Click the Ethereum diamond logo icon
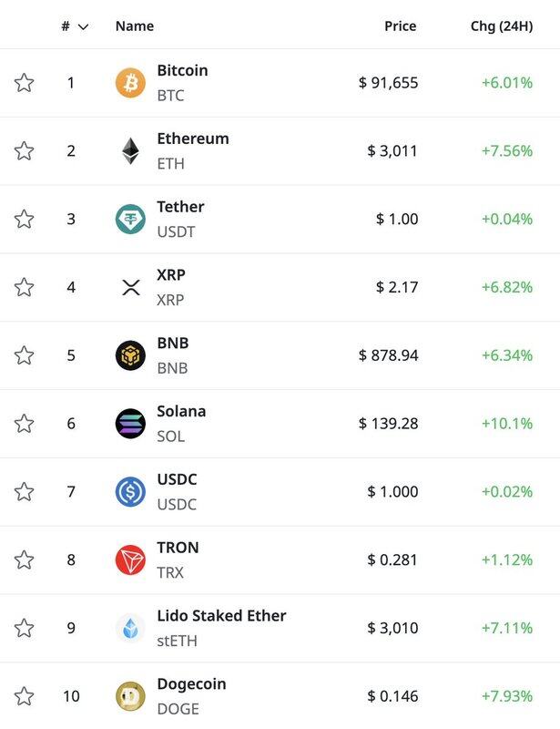 tap(130, 151)
